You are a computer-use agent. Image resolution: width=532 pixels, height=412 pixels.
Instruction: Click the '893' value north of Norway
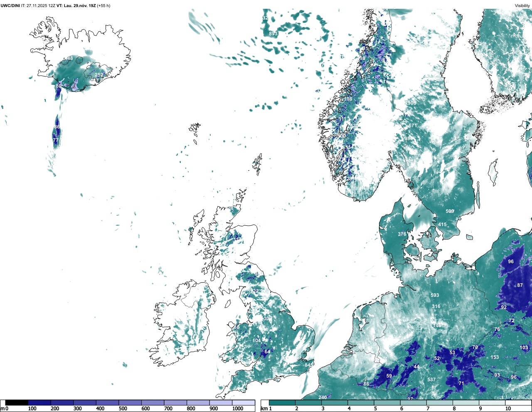pyautogui.click(x=273, y=34)
